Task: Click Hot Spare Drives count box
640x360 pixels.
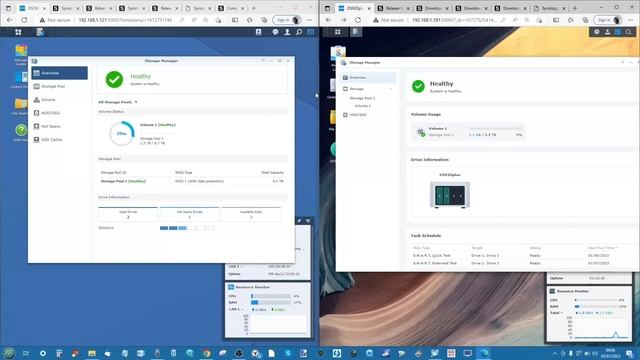Action: click(x=189, y=214)
